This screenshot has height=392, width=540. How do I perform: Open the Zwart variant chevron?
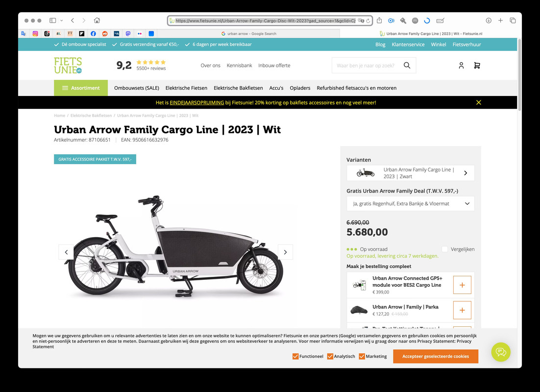coord(466,173)
